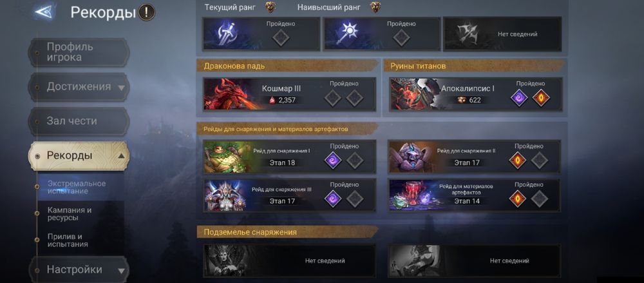The image size is (644, 283).
Task: Open Зал чести tab
Action: click(x=79, y=121)
